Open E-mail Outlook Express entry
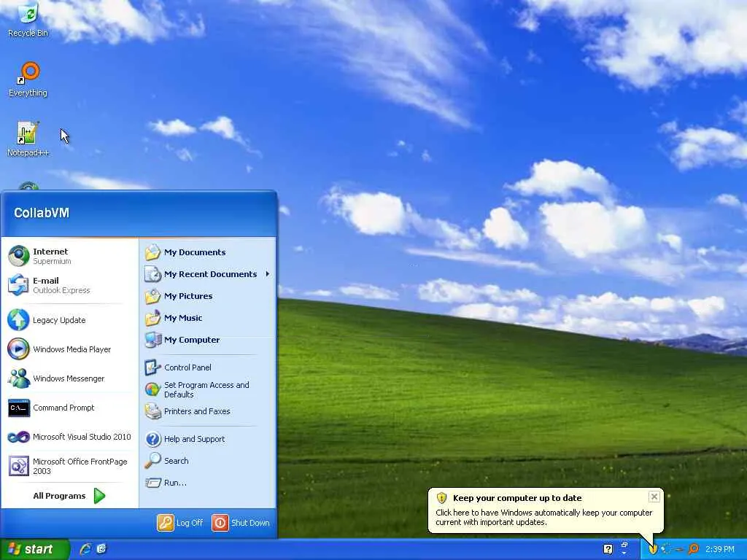This screenshot has height=560, width=747. (69, 285)
